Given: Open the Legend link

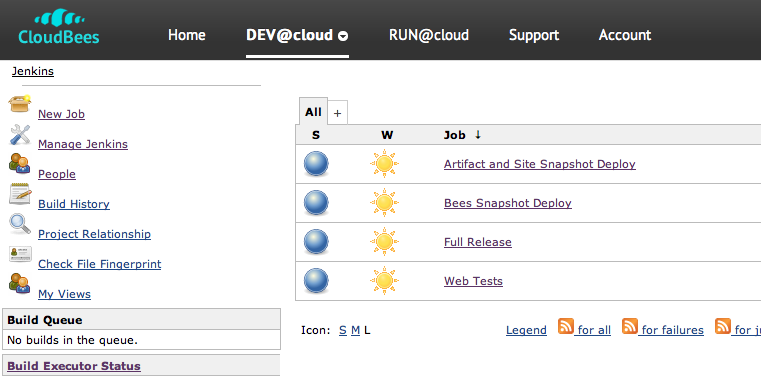Looking at the screenshot, I should coord(526,330).
